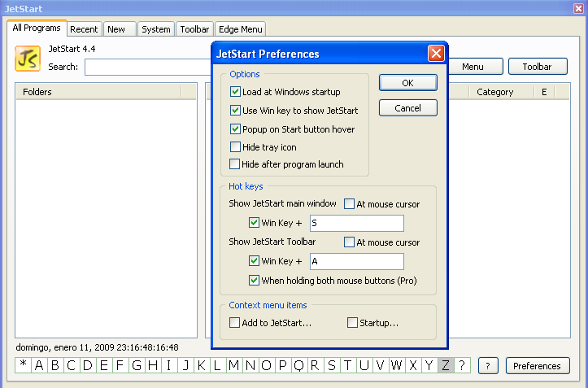588x388 pixels.
Task: Enable Add to JetStart... context item
Action: 234,323
